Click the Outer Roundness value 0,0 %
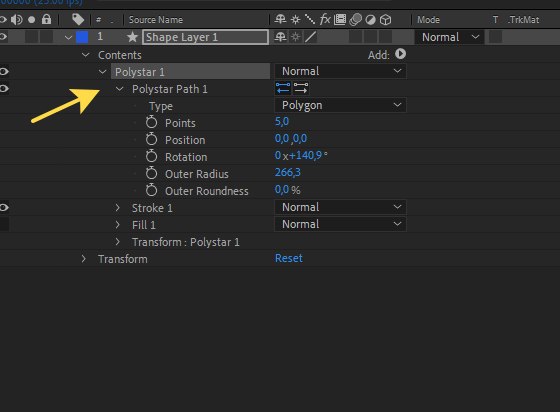 click(x=288, y=190)
